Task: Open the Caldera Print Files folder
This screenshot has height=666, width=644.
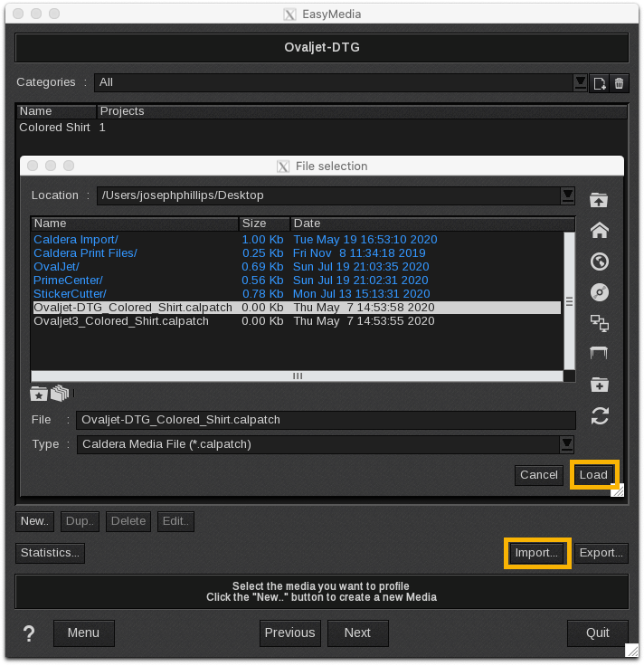Action: [85, 253]
